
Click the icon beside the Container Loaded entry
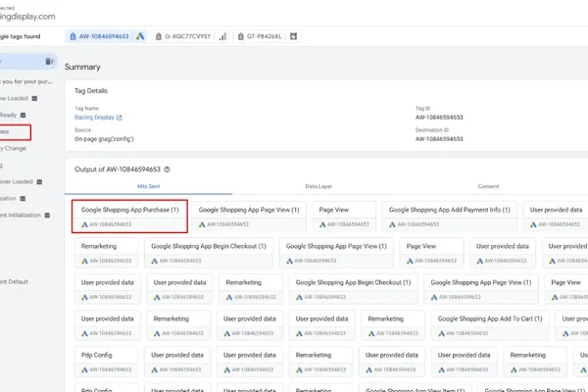[x=39, y=182]
